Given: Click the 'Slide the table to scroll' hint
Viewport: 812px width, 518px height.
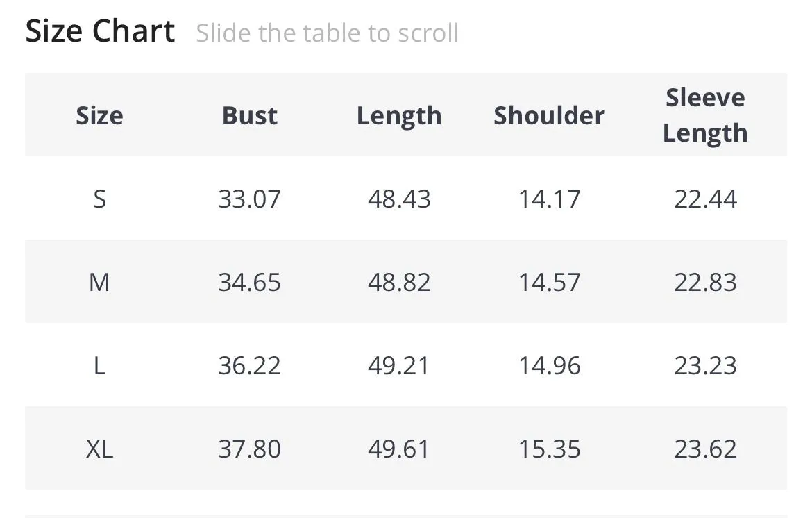Looking at the screenshot, I should tap(328, 33).
